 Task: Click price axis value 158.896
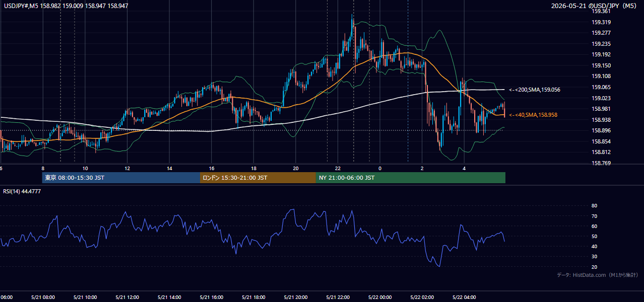point(602,130)
